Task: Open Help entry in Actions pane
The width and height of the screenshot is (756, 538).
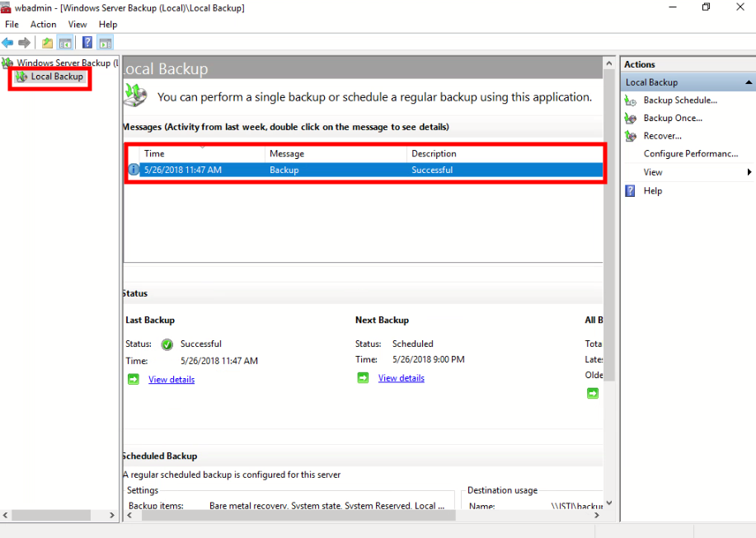Action: coord(653,191)
